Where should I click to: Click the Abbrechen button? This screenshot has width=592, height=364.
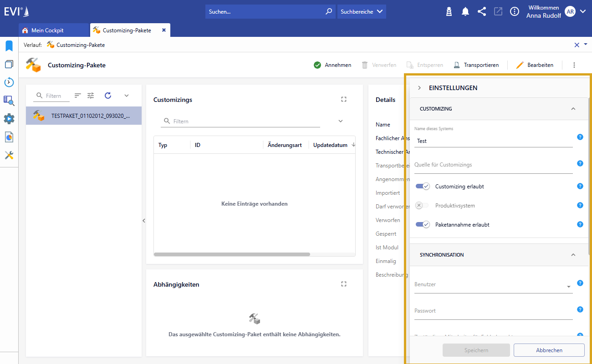549,350
